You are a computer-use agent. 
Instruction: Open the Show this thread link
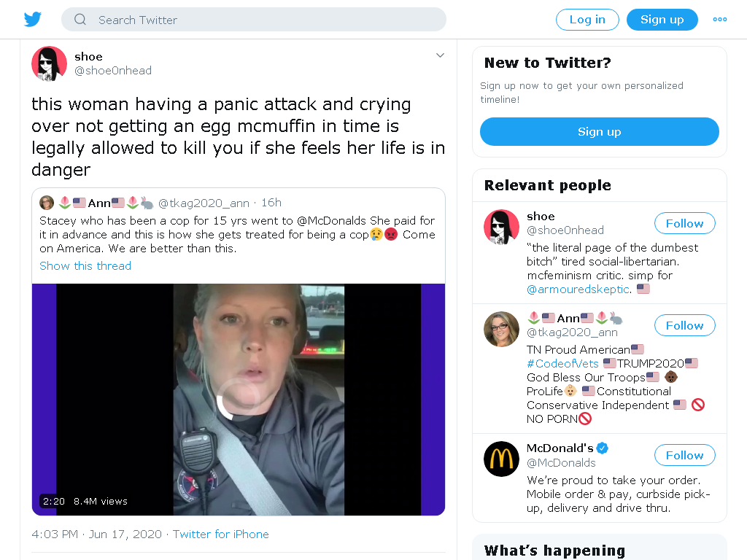click(x=85, y=265)
